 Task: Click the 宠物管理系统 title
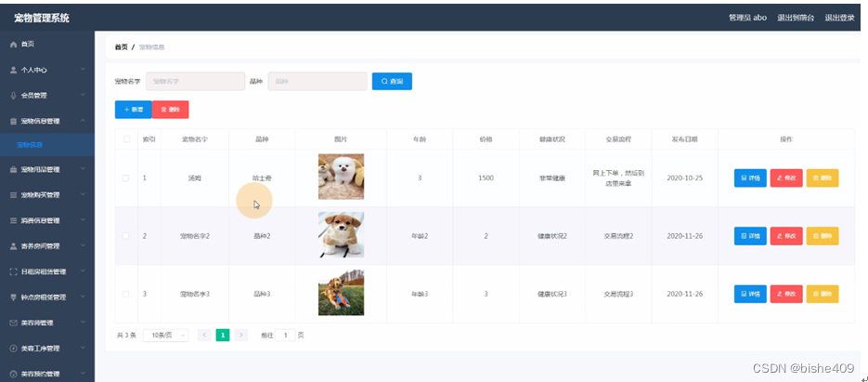click(x=42, y=18)
